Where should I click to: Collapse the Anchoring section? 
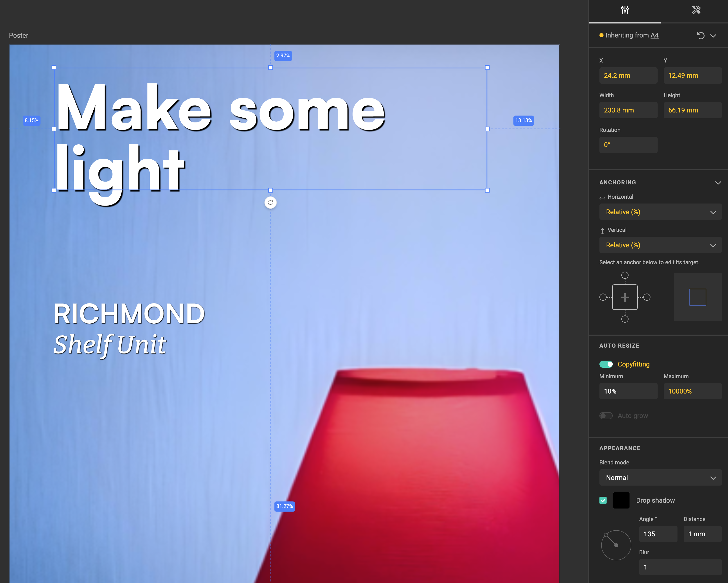(718, 183)
